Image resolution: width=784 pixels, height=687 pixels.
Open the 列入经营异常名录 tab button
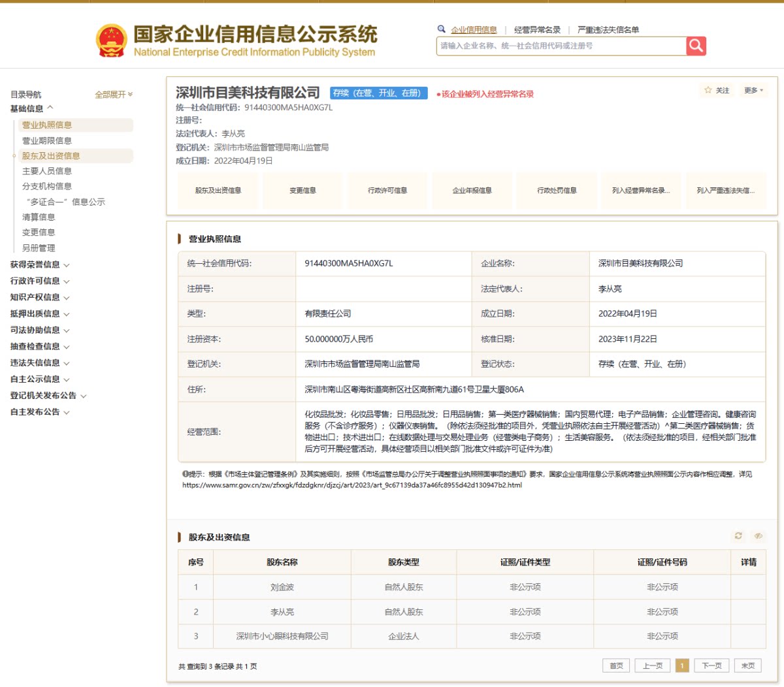click(x=641, y=191)
